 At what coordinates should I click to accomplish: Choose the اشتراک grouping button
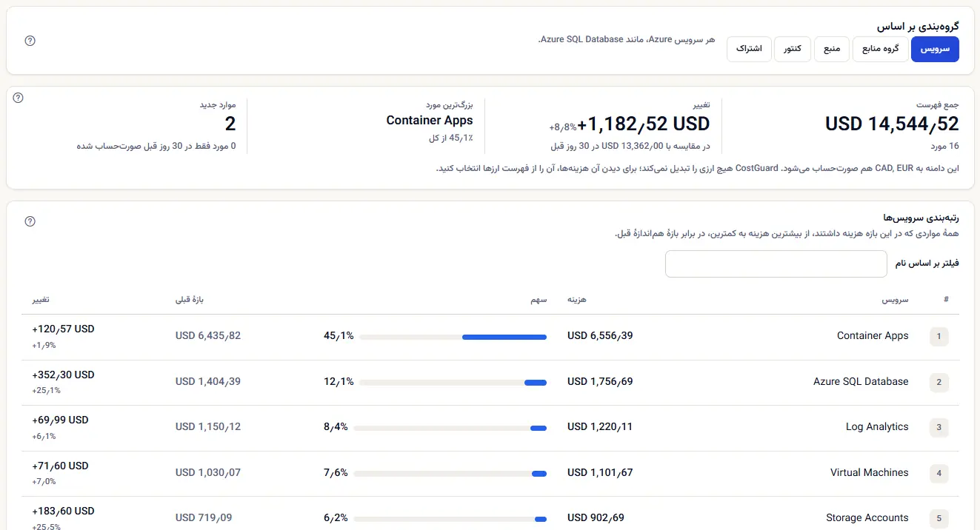(x=750, y=50)
